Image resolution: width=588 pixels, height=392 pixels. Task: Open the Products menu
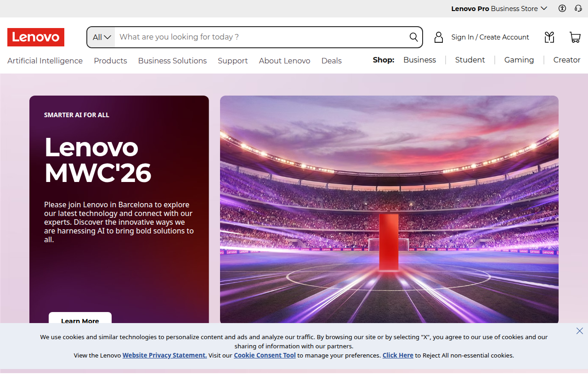pos(110,60)
